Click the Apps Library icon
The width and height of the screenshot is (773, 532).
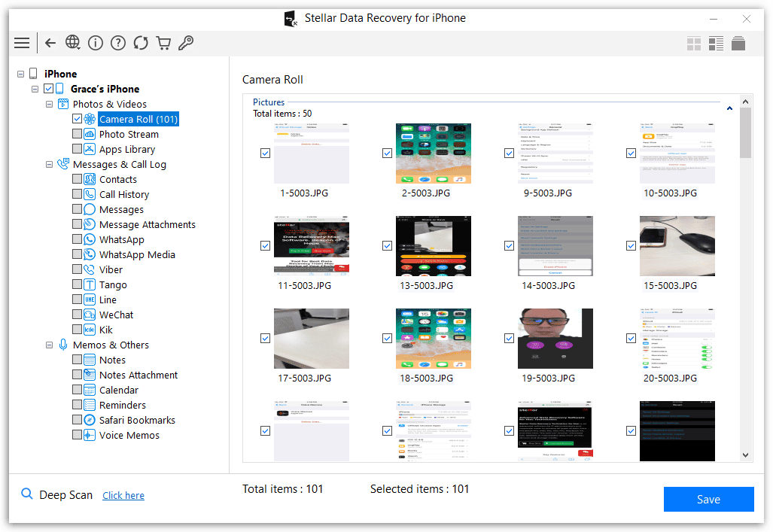(x=90, y=149)
